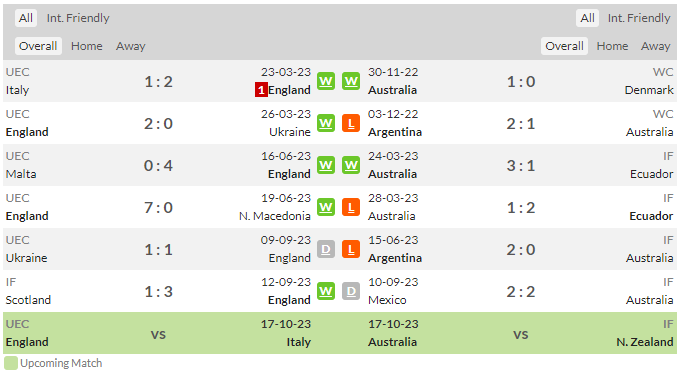
Task: Click the green W icon for England vs N. Macedonia
Action: click(x=326, y=207)
